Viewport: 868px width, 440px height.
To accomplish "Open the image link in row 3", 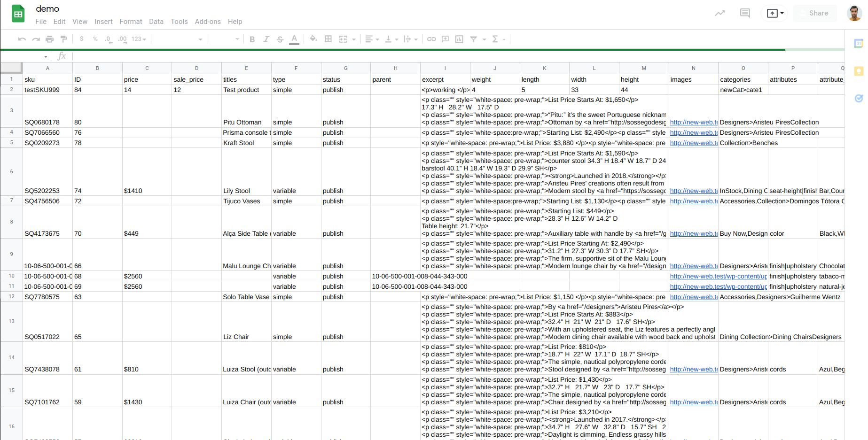I will pos(694,122).
